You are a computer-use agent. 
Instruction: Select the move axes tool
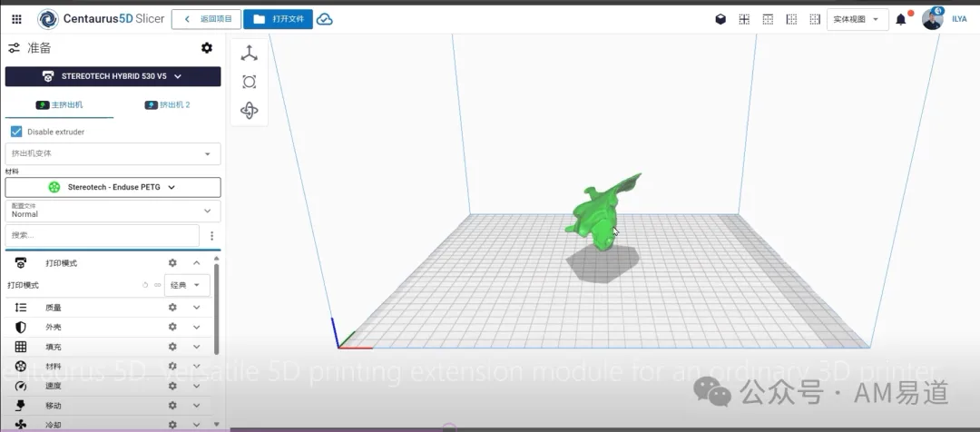coord(250,54)
